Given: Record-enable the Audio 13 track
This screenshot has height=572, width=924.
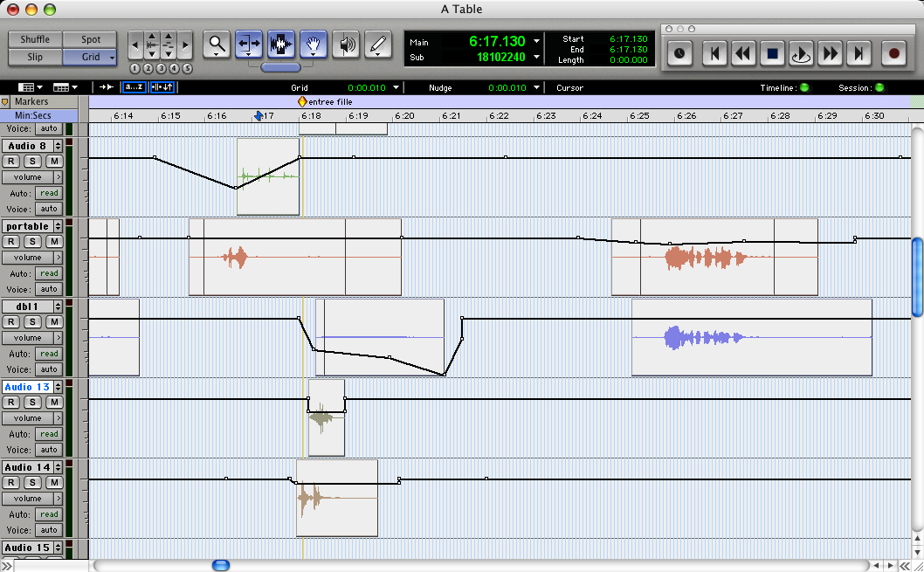Looking at the screenshot, I should click(12, 402).
